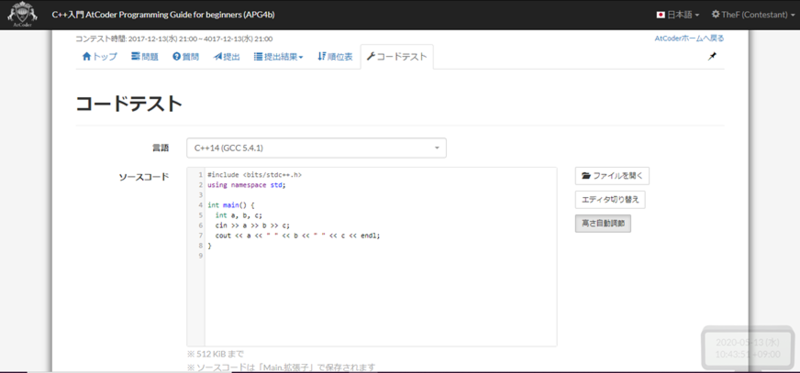The width and height of the screenshot is (800, 373).
Task: Click the line 'int main() {'
Action: click(231, 205)
